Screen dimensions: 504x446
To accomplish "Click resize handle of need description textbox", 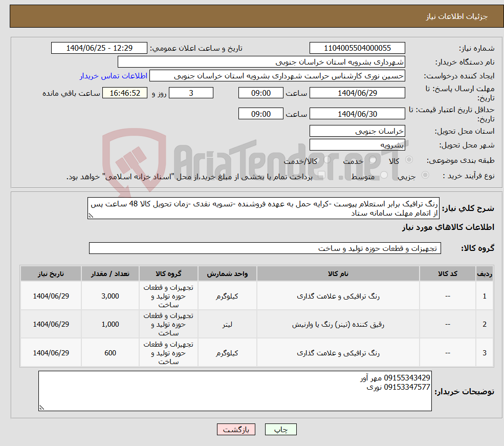I will pyautogui.click(x=91, y=216).
